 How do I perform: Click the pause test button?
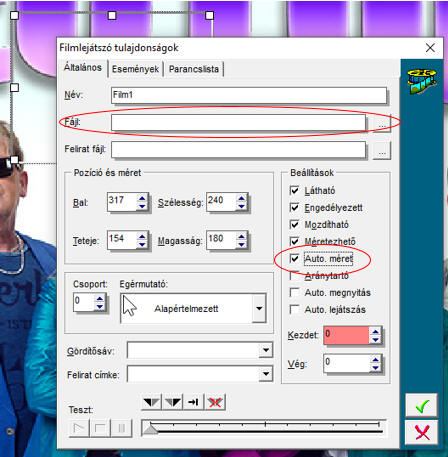coord(121,428)
